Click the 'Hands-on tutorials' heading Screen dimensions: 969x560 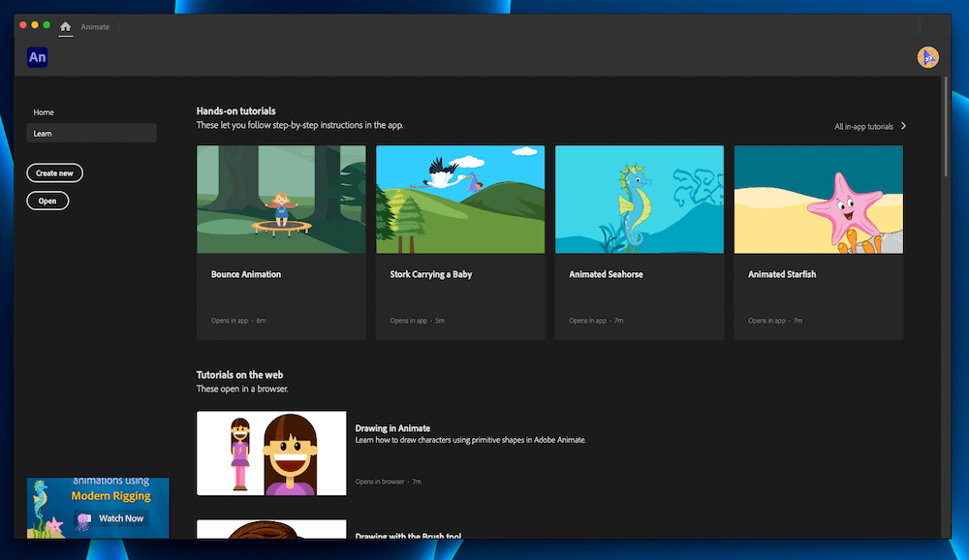(x=236, y=111)
